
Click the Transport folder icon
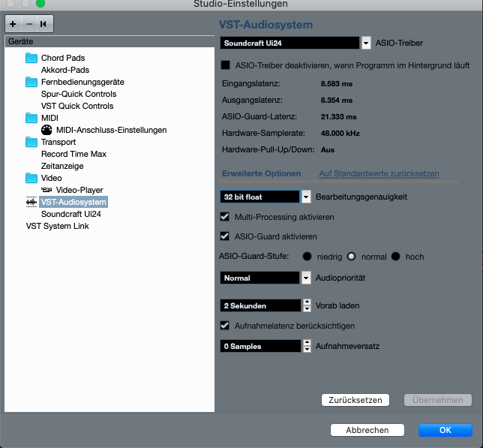pyautogui.click(x=31, y=142)
